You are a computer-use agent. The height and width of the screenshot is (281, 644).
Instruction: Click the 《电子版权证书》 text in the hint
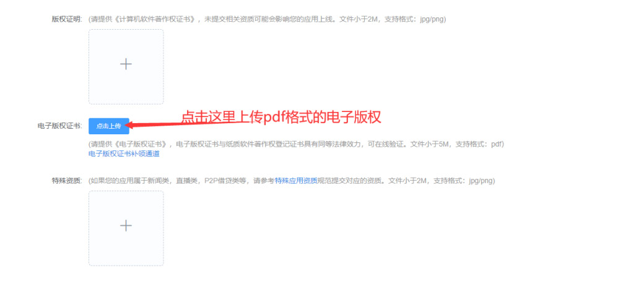click(x=141, y=144)
